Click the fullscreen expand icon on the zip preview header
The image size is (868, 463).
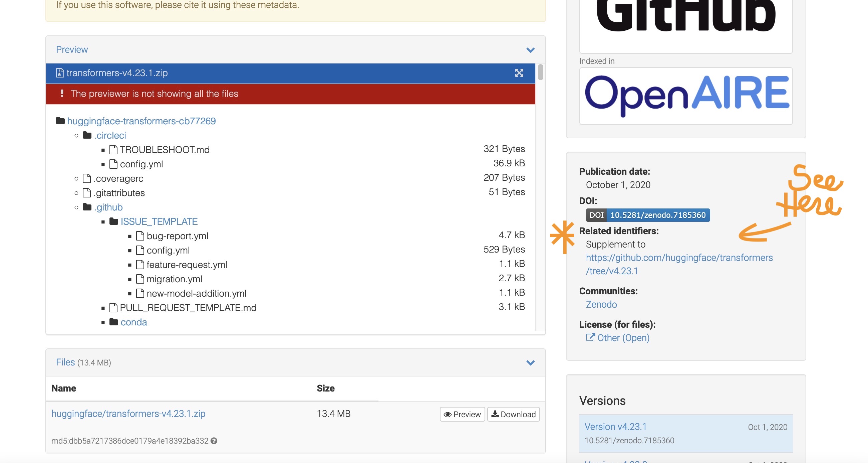(x=519, y=73)
